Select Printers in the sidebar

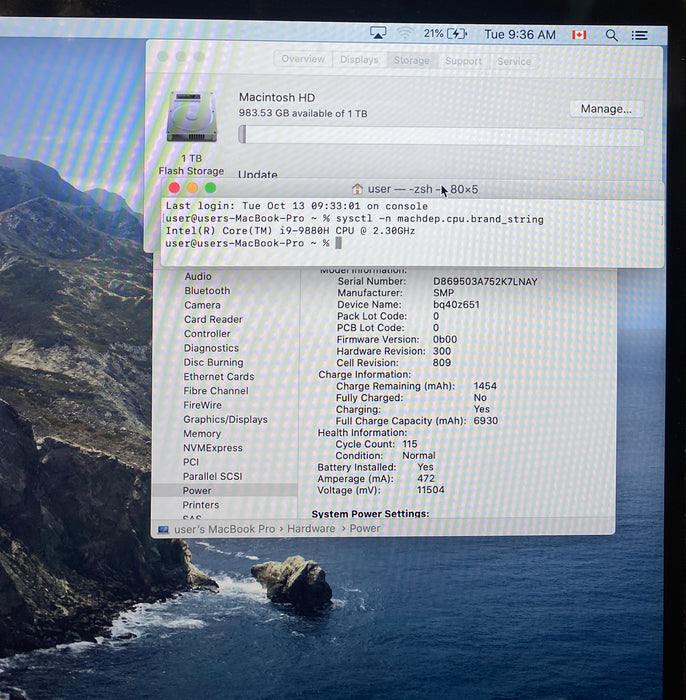tap(200, 505)
